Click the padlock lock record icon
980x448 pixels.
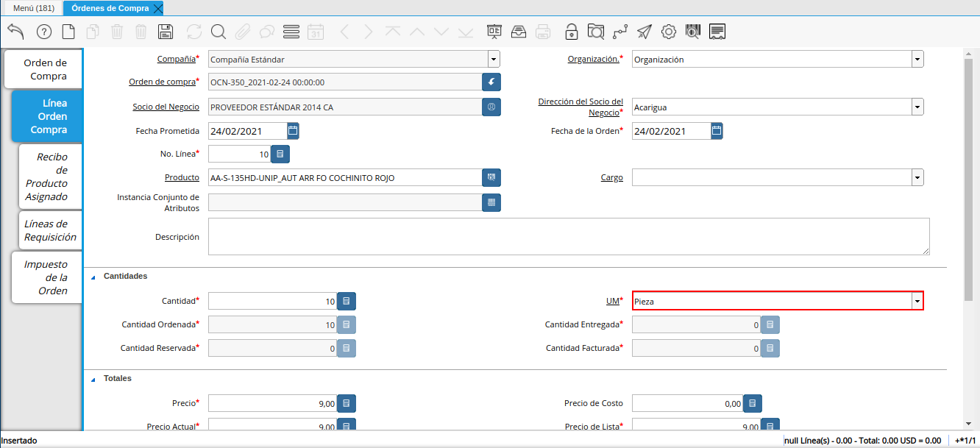(x=571, y=32)
